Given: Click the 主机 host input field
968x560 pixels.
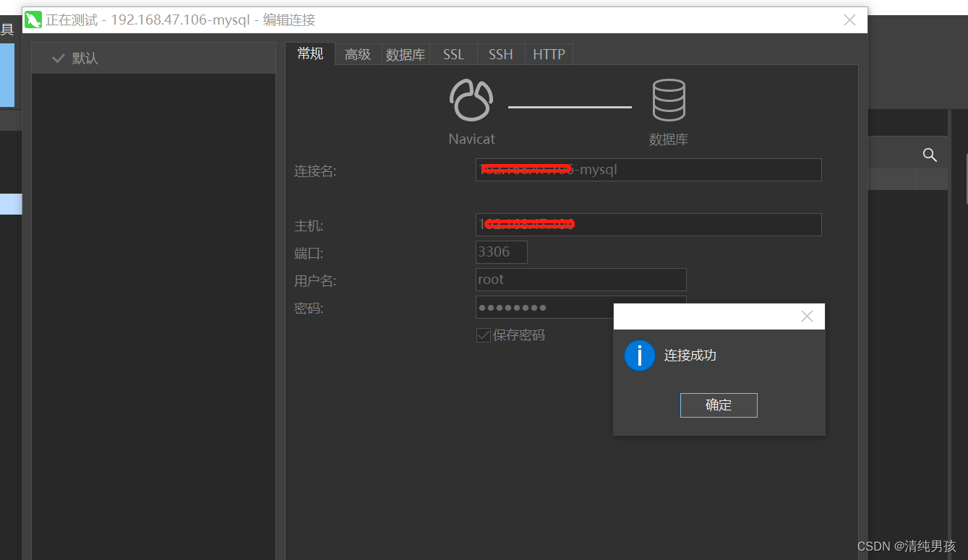Looking at the screenshot, I should click(648, 225).
